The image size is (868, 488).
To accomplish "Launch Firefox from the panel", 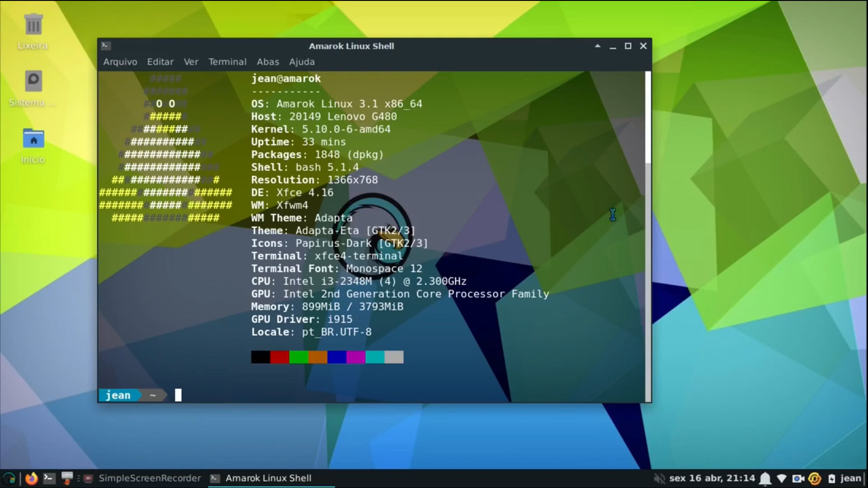I will (x=31, y=478).
